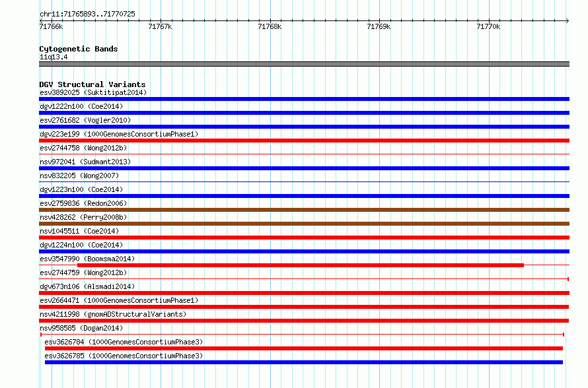This screenshot has height=388, width=588.
Task: Click the blue bar under nsv972041
Action: click(304, 168)
